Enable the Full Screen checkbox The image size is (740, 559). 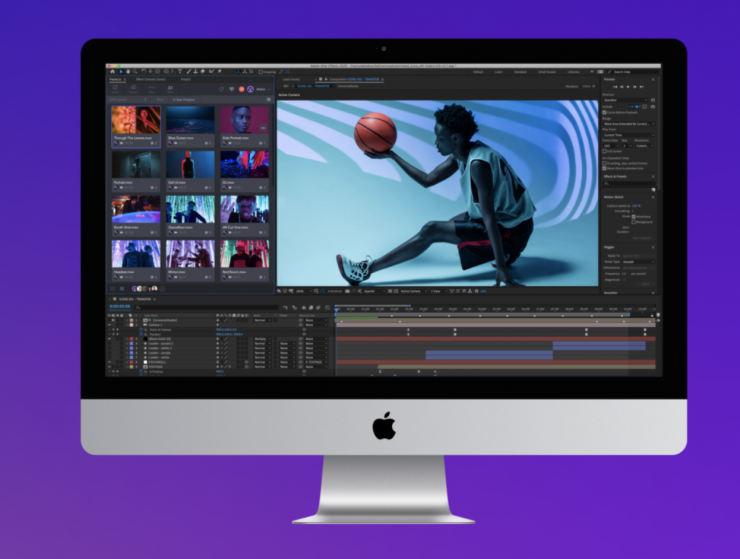pos(606,151)
